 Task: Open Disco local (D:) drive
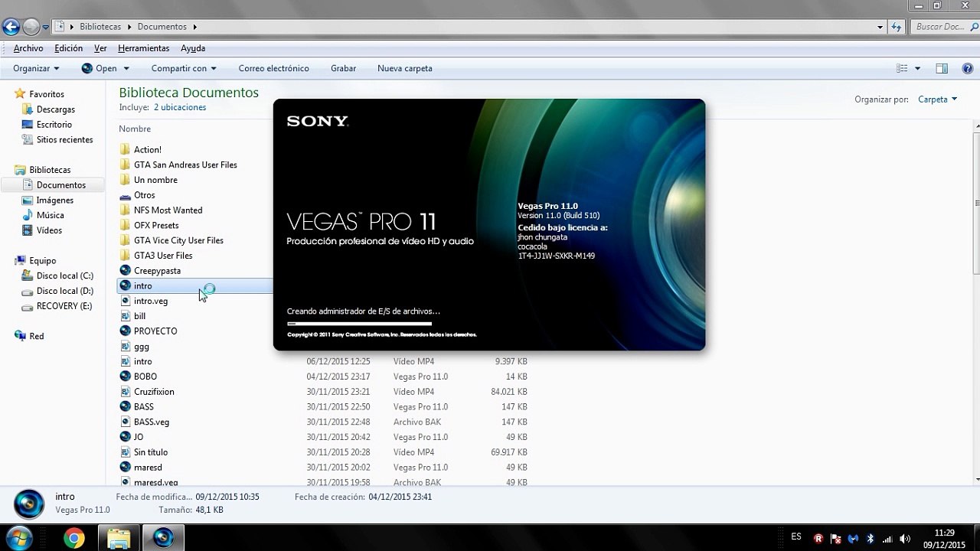(65, 291)
